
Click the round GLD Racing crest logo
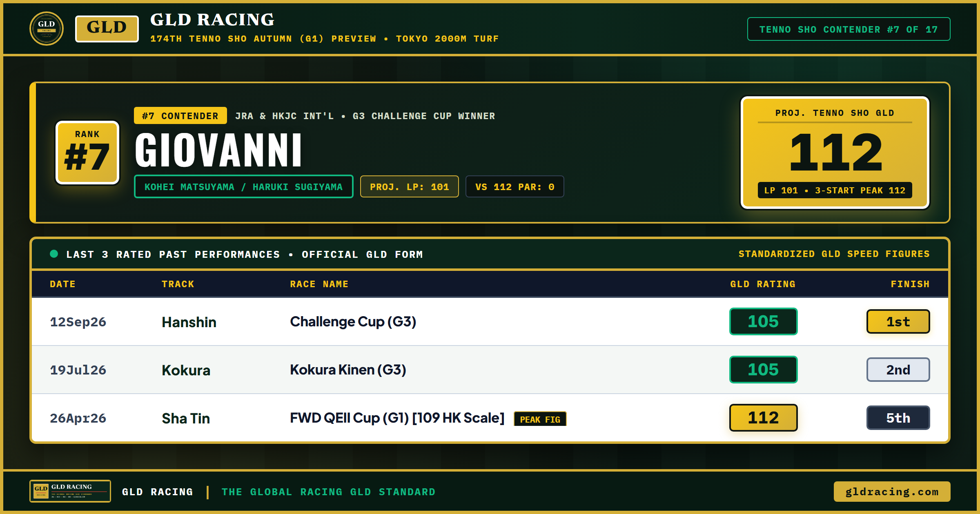47,29
